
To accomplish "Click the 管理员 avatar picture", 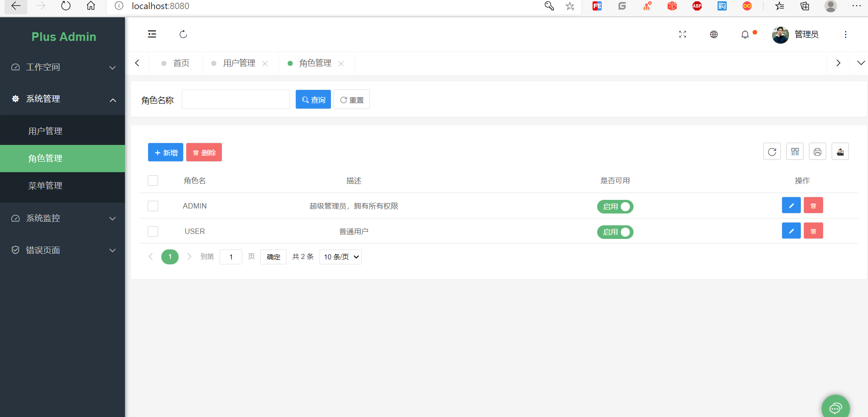I will (780, 35).
